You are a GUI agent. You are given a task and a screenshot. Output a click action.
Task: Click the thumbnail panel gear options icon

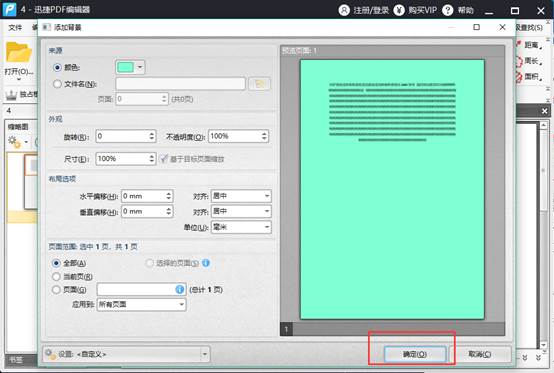[14, 141]
